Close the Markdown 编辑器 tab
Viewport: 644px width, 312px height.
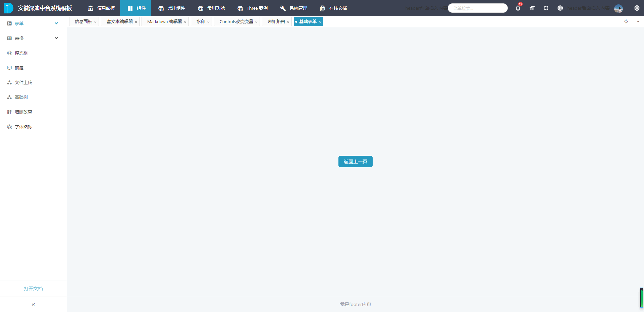[185, 22]
